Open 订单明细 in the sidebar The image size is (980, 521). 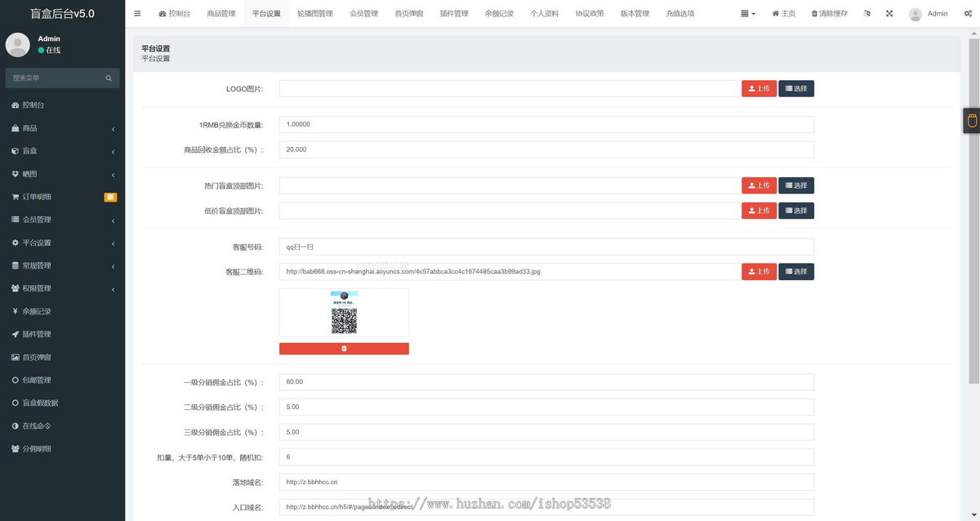tap(62, 197)
